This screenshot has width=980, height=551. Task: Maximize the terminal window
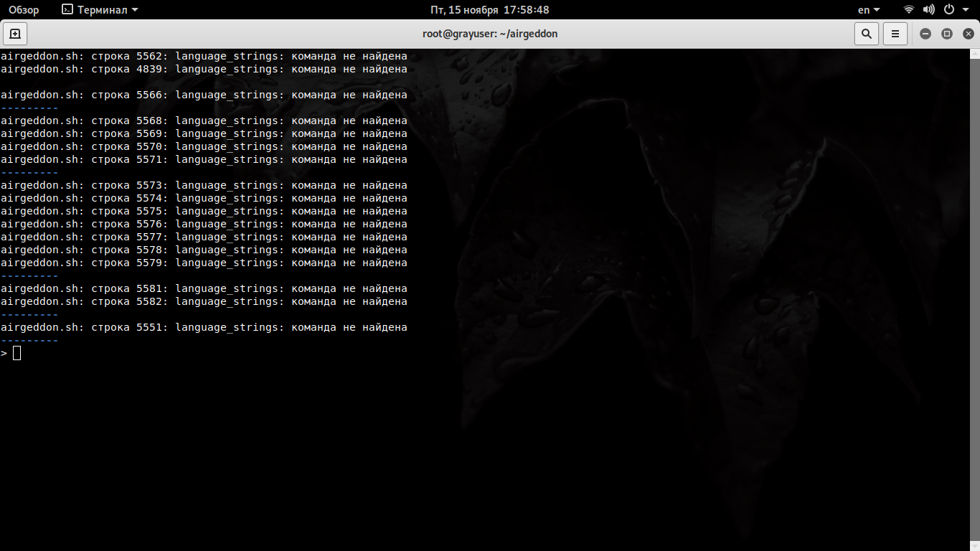coord(947,34)
